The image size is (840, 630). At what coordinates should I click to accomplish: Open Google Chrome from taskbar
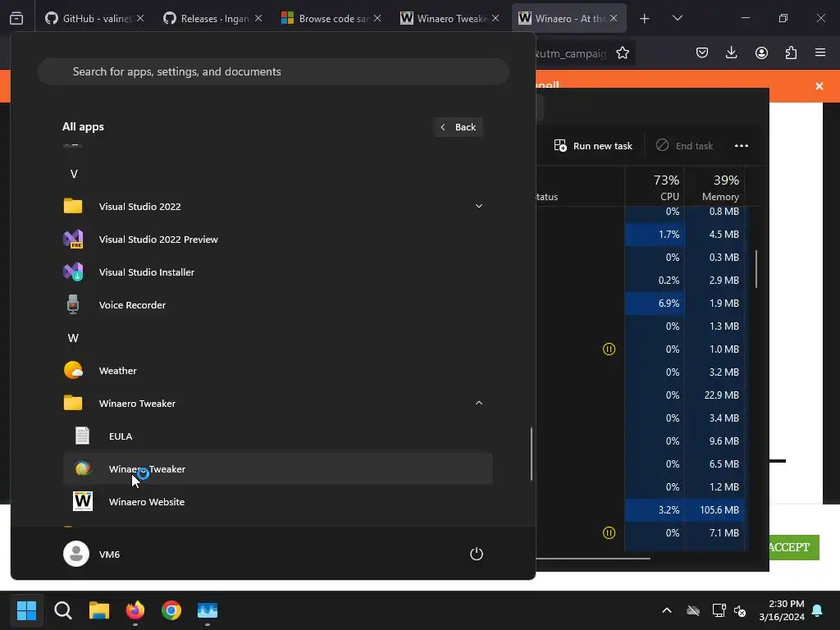pos(171,610)
